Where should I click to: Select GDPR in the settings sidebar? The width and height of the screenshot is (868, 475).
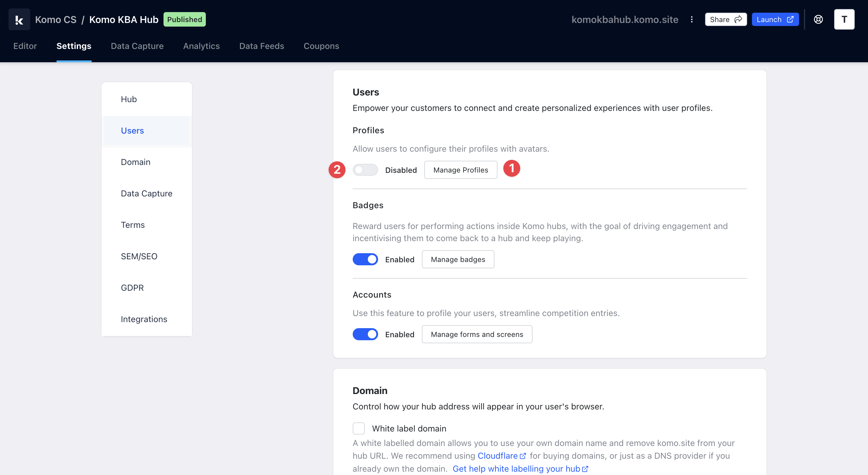[132, 288]
